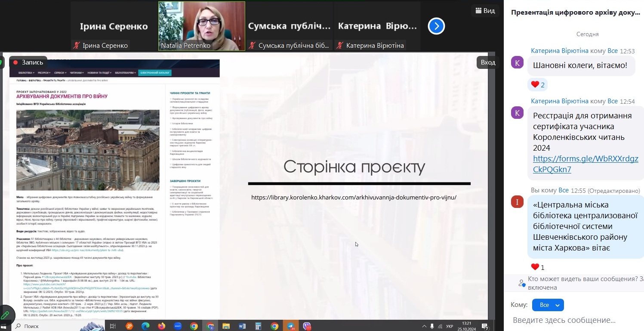The image size is (644, 331).
Task: Click 'ЕЛЕКТРОННИЙ КАТАЛОГ' button in shared webpage
Action: 155,73
